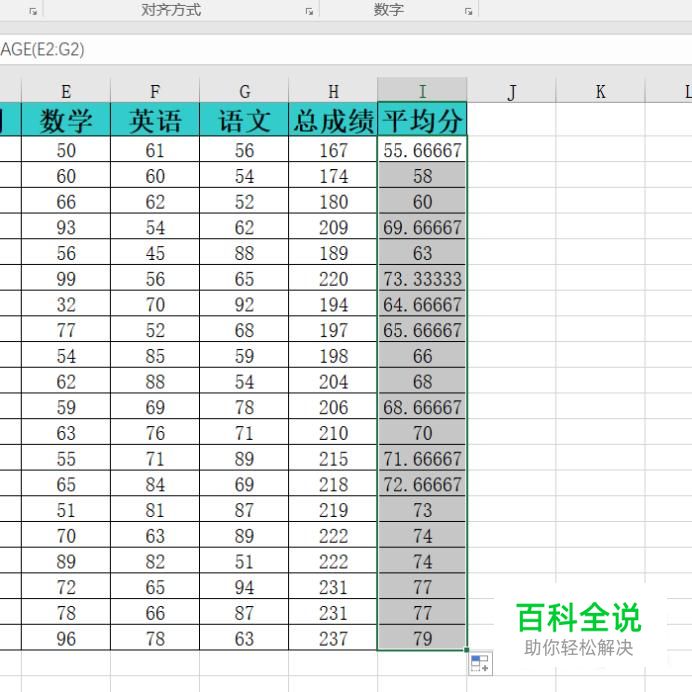Click the 平均分 header cell

pyautogui.click(x=422, y=120)
